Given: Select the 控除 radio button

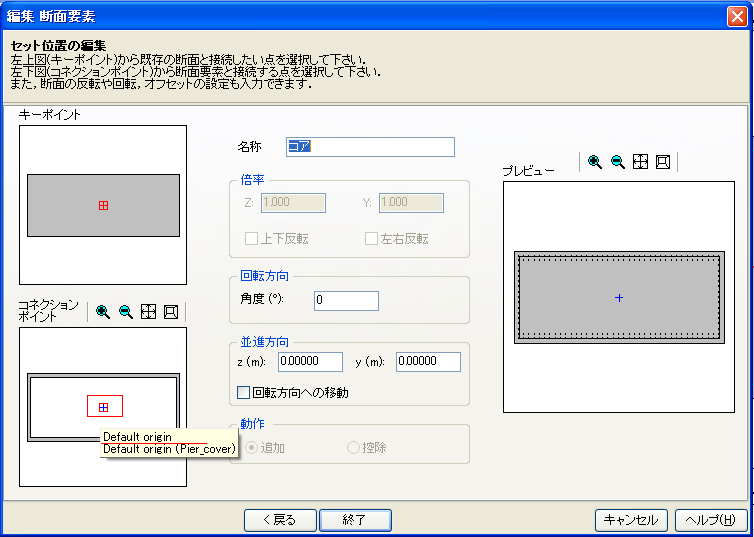Looking at the screenshot, I should click(x=353, y=448).
